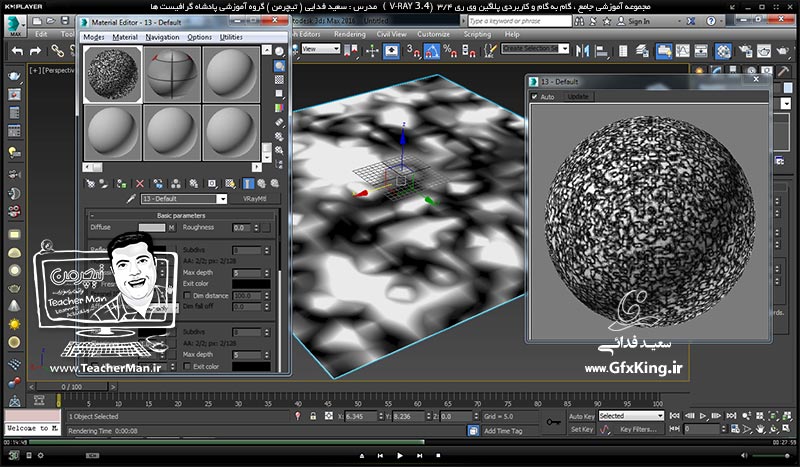
Task: Toggle the Auto Key button
Action: pyautogui.click(x=582, y=416)
